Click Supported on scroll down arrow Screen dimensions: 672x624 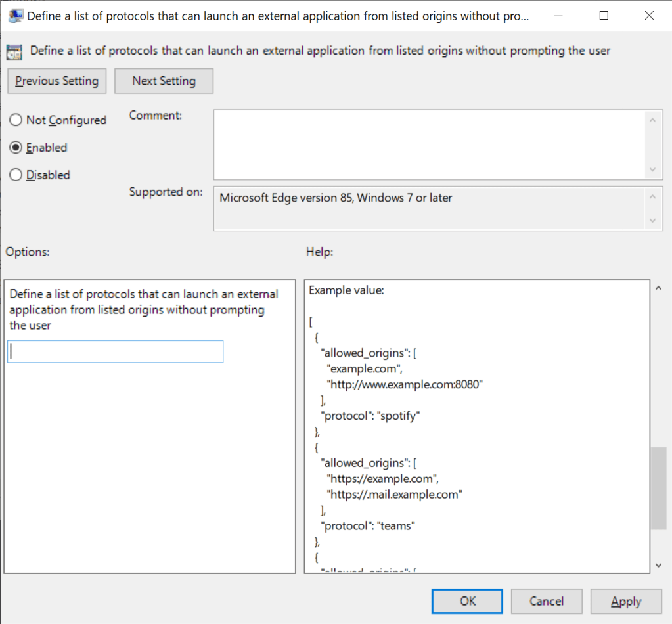click(x=653, y=220)
